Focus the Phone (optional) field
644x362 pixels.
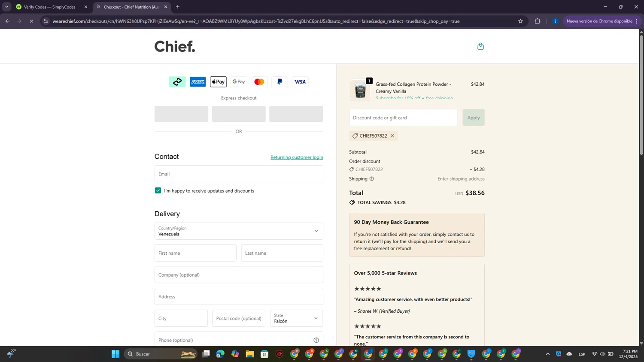point(239,339)
